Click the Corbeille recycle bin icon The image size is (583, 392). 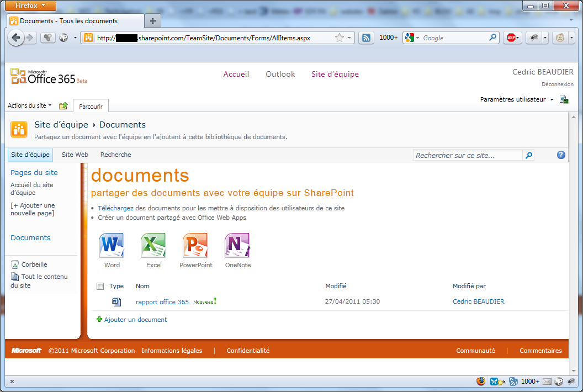pos(14,264)
